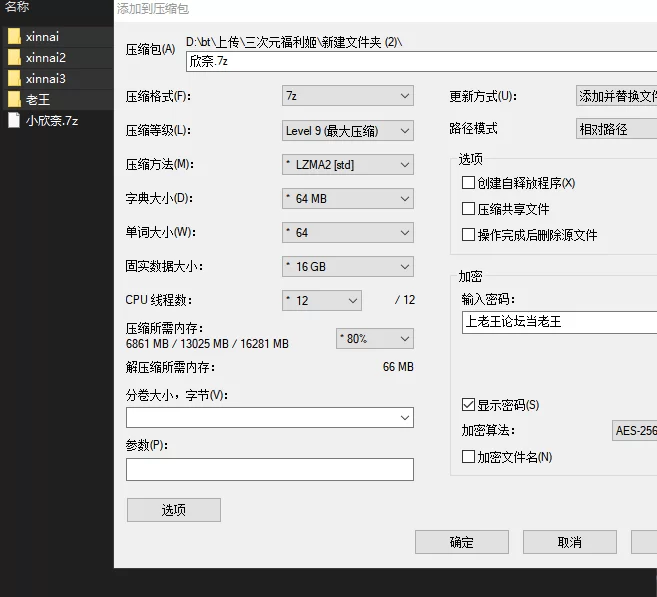Expand the 字典大小 64 MB dropdown

click(x=348, y=199)
